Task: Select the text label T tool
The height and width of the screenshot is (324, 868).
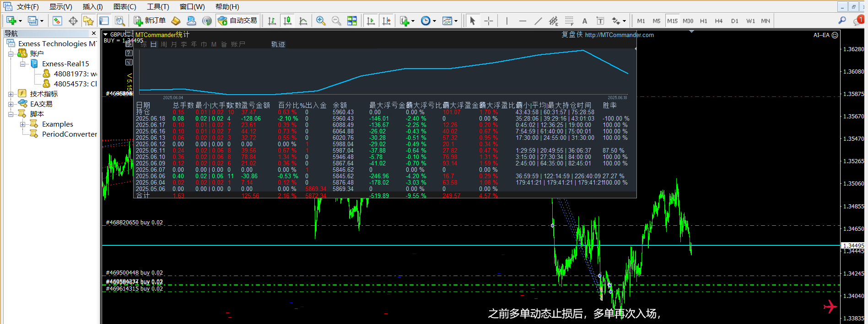Action: [600, 21]
